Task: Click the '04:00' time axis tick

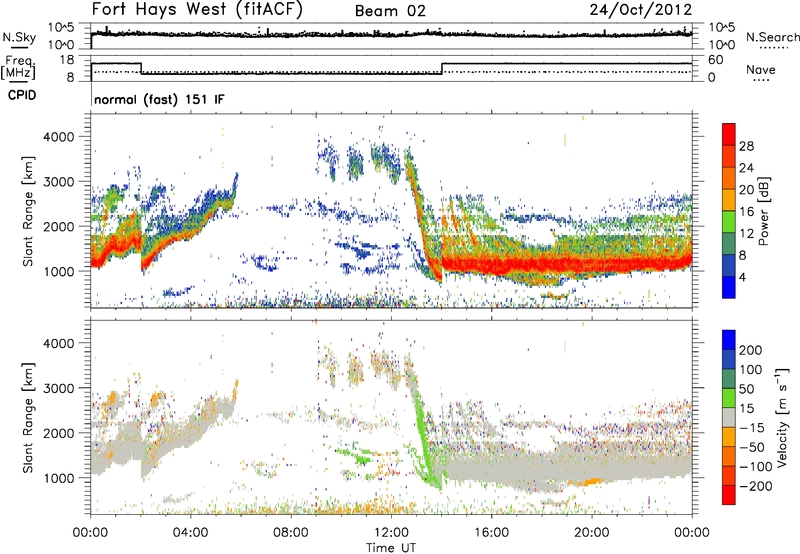Action: coord(191,533)
